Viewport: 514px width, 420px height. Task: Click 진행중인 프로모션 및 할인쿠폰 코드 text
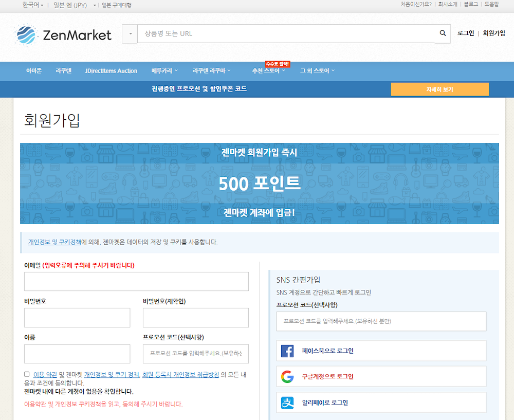pos(199,89)
